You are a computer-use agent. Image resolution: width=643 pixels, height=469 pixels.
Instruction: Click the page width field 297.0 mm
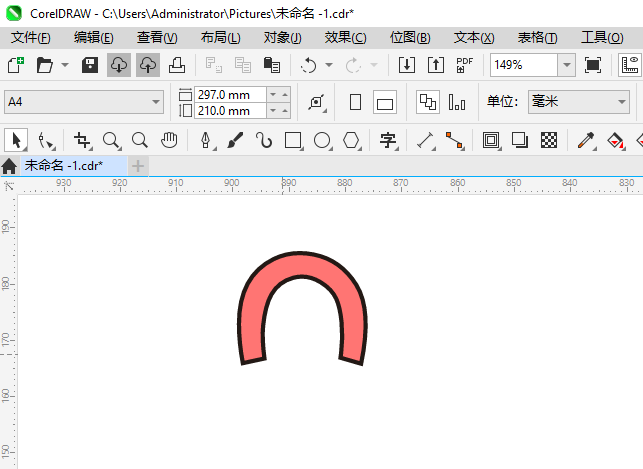pyautogui.click(x=230, y=95)
